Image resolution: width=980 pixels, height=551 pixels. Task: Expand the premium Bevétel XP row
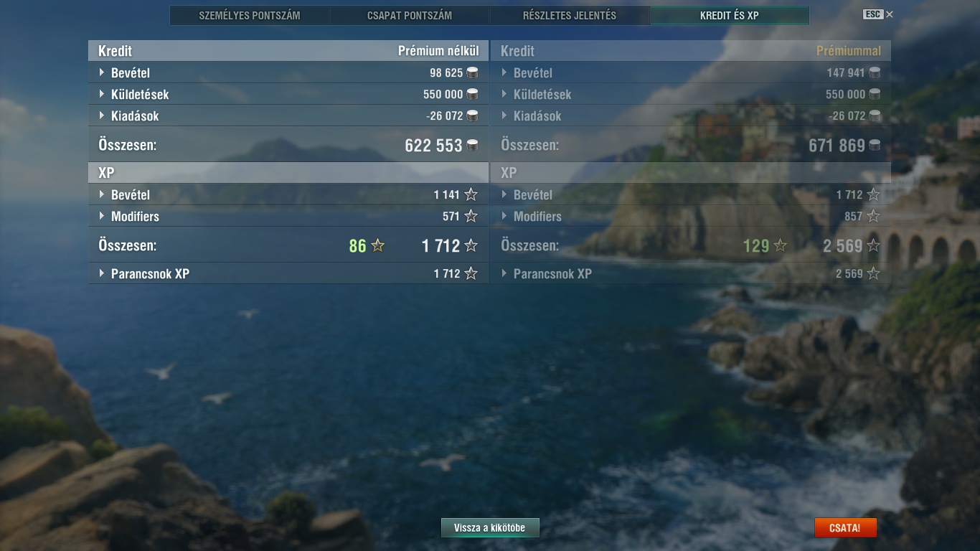[x=691, y=194]
